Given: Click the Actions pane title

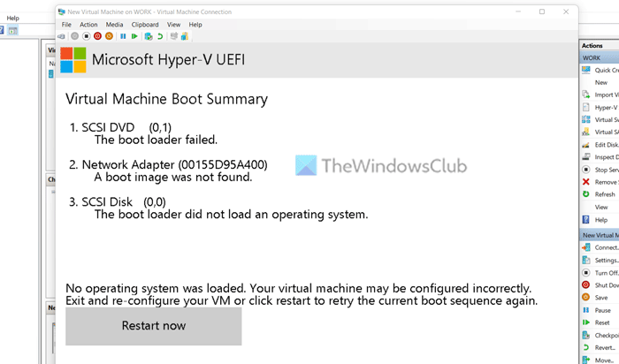Looking at the screenshot, I should (x=592, y=46).
